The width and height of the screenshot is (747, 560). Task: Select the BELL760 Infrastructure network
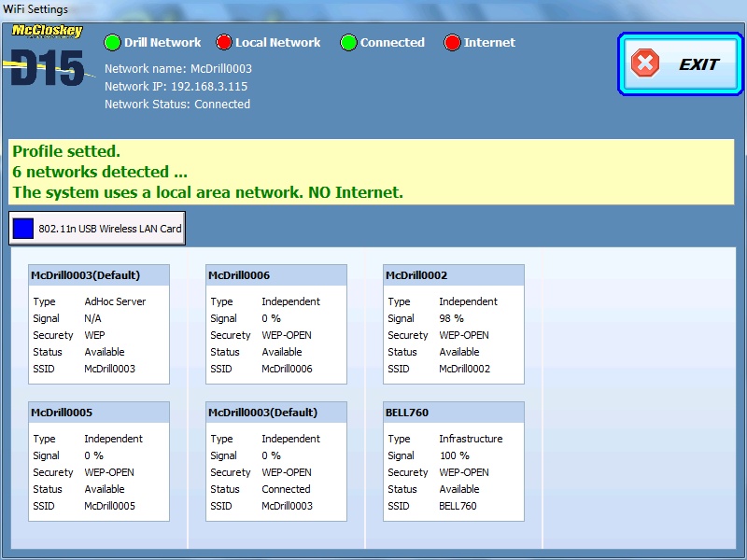pyautogui.click(x=453, y=461)
